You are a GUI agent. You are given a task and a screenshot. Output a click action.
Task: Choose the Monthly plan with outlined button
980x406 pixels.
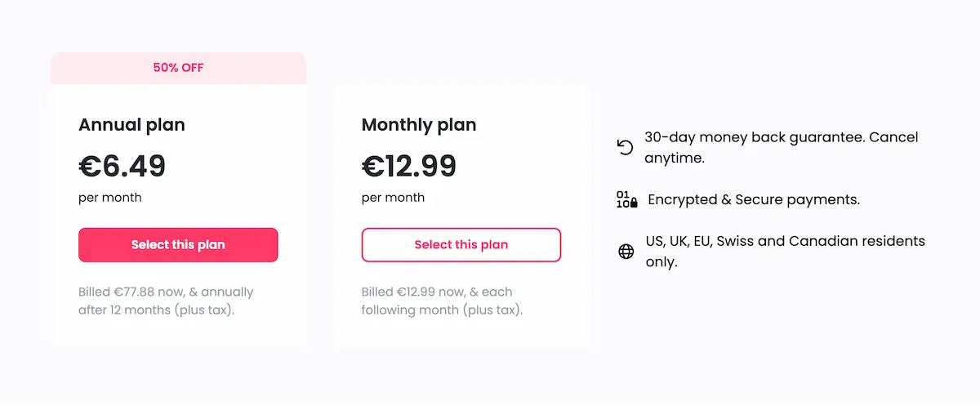pos(461,245)
